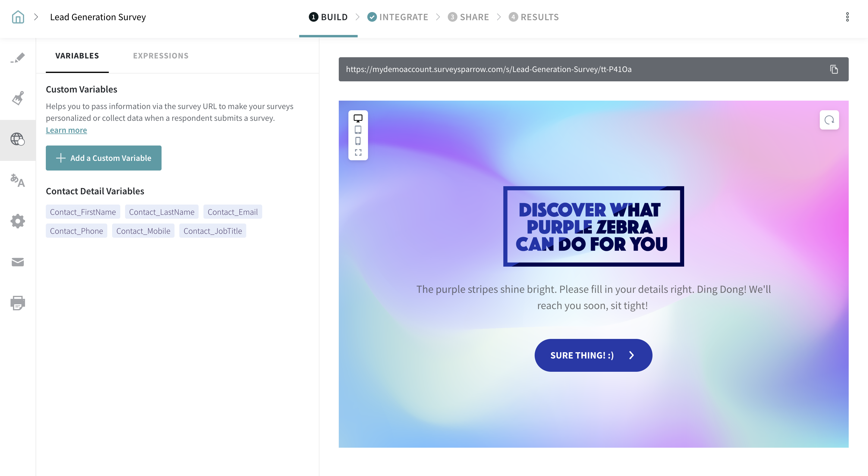This screenshot has width=868, height=476.
Task: Open the three-dot more options menu
Action: coord(847,17)
